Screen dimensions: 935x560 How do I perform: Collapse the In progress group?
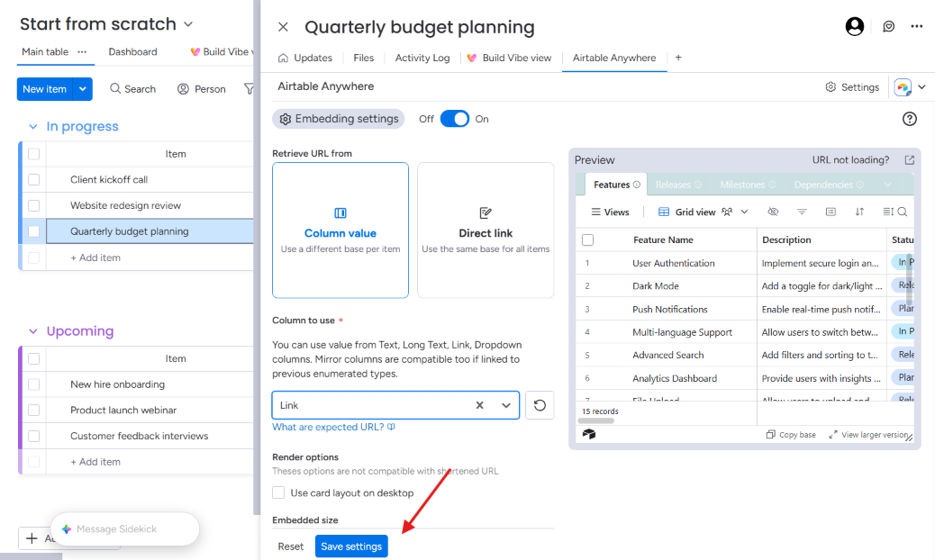tap(33, 127)
